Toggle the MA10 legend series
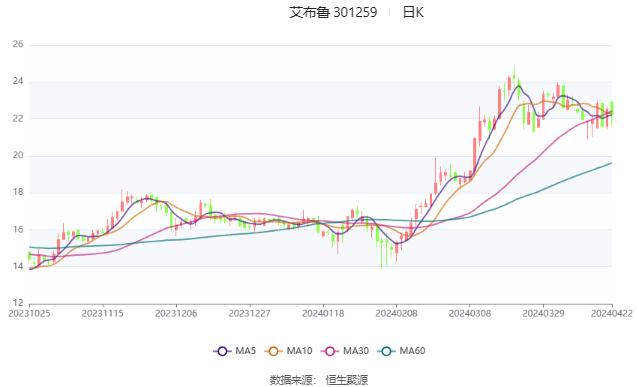Screen dimensions: 637x387 point(288,351)
